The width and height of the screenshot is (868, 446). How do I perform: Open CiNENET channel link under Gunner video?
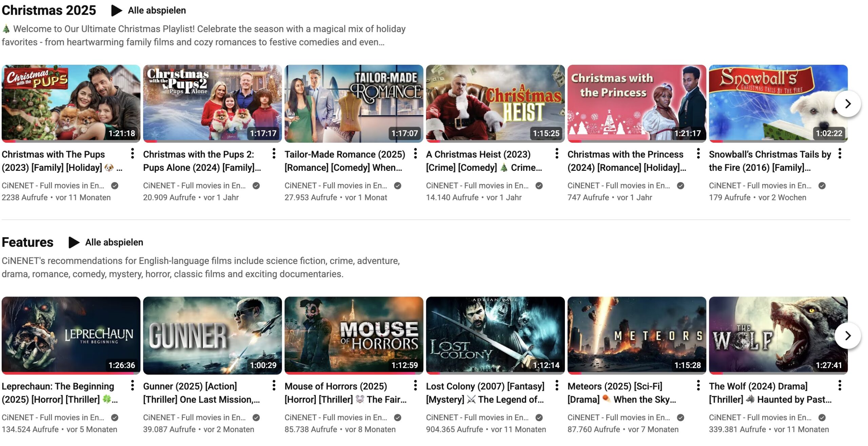pyautogui.click(x=194, y=418)
